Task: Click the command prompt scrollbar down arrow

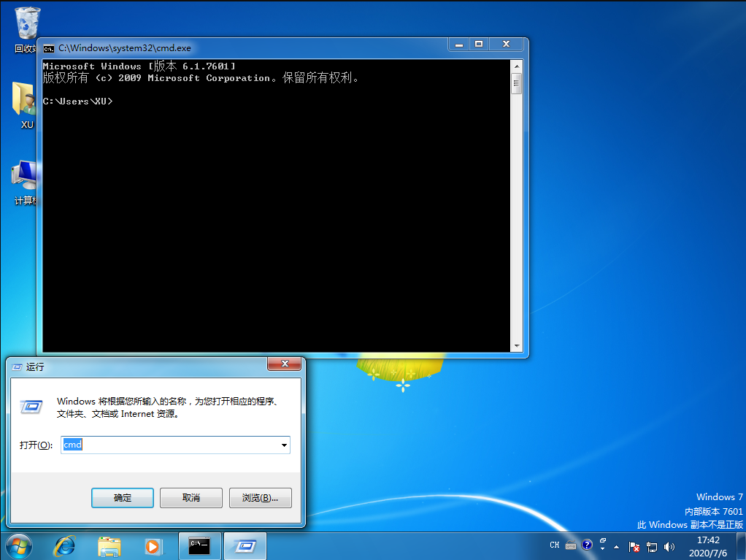Action: click(517, 346)
